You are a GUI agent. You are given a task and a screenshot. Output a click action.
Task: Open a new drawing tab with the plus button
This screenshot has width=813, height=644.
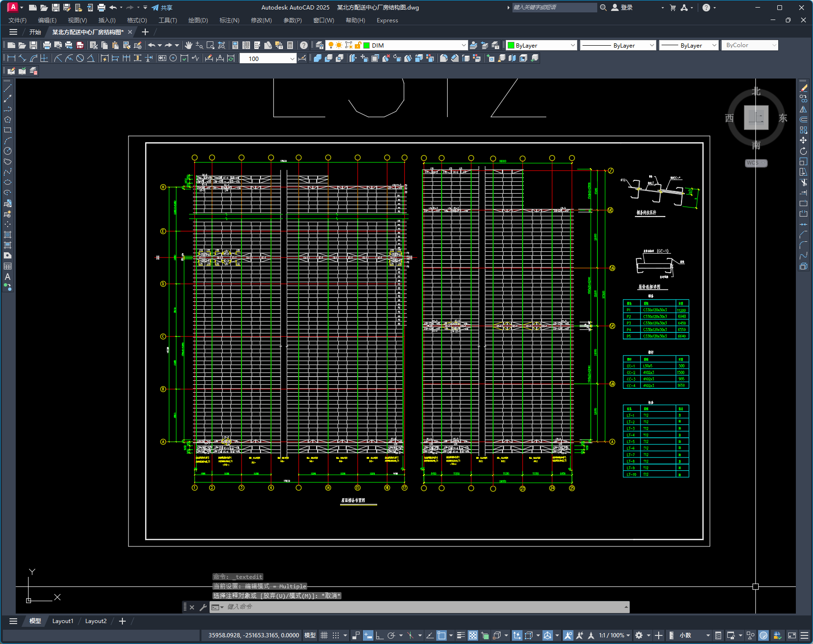[x=145, y=32]
